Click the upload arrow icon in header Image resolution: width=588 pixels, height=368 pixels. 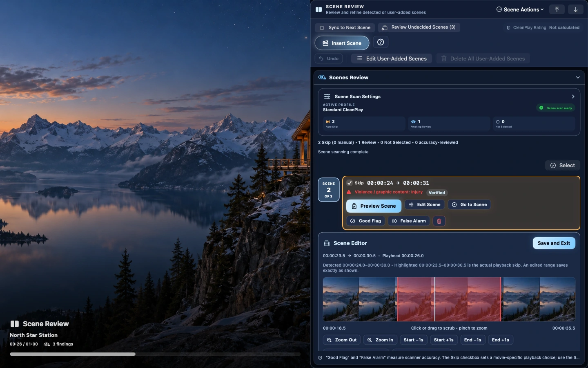pos(557,9)
